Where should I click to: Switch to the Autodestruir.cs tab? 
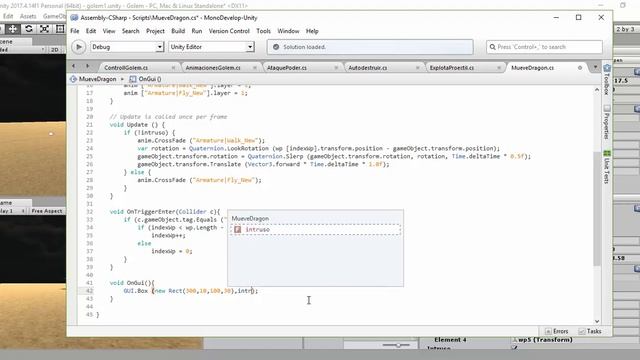367,68
